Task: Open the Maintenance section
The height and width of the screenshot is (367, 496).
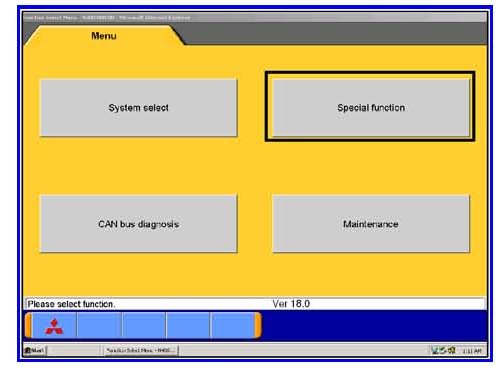Action: point(371,224)
